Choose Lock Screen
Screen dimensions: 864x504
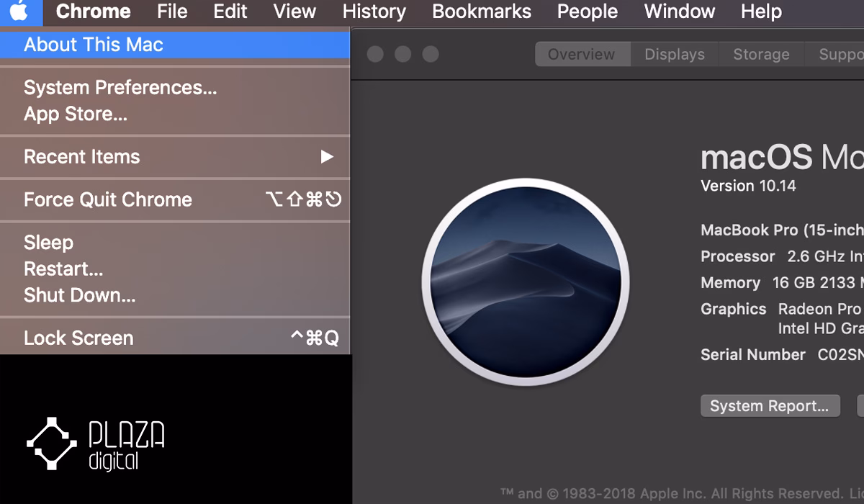click(175, 338)
